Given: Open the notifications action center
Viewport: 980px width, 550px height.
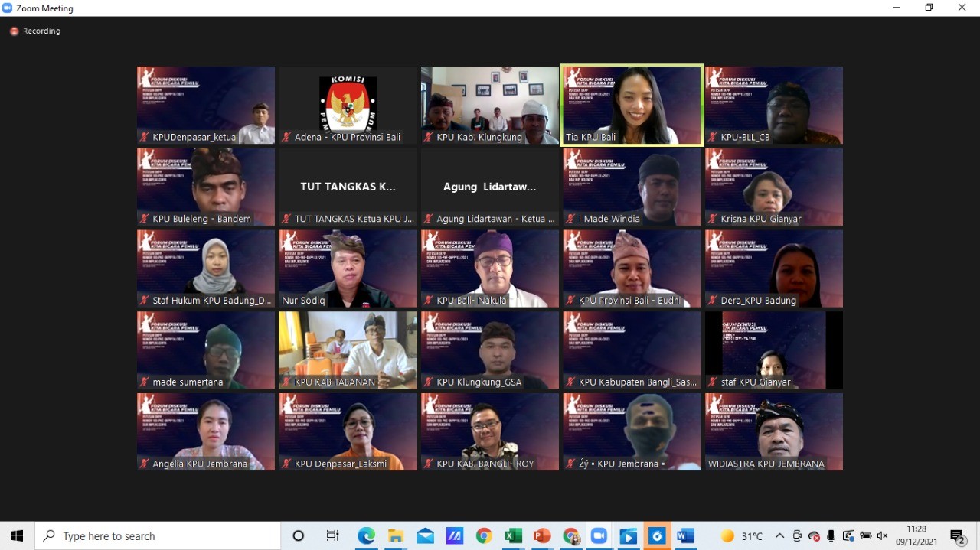Looking at the screenshot, I should tap(957, 536).
